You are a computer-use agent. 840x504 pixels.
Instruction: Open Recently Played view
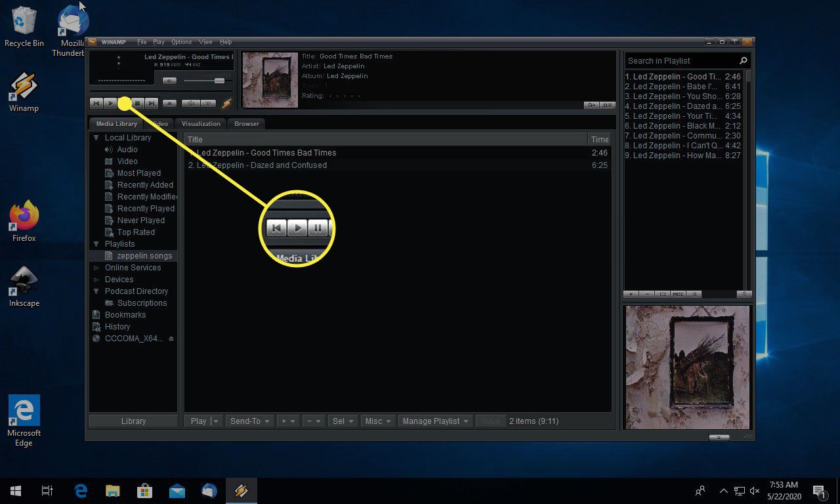146,209
